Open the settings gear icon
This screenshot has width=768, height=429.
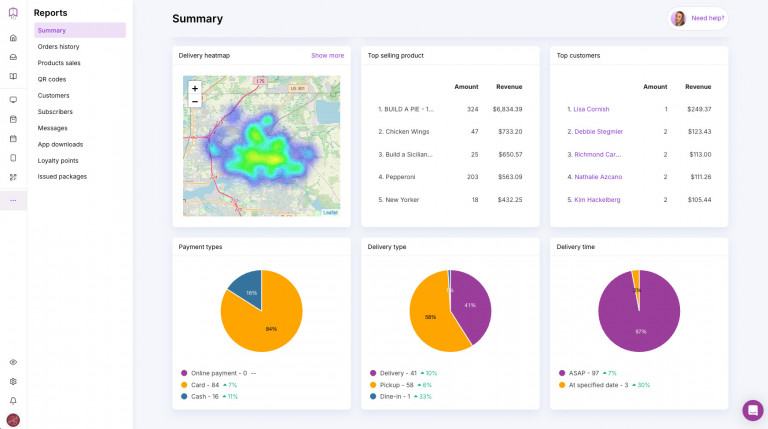13,381
